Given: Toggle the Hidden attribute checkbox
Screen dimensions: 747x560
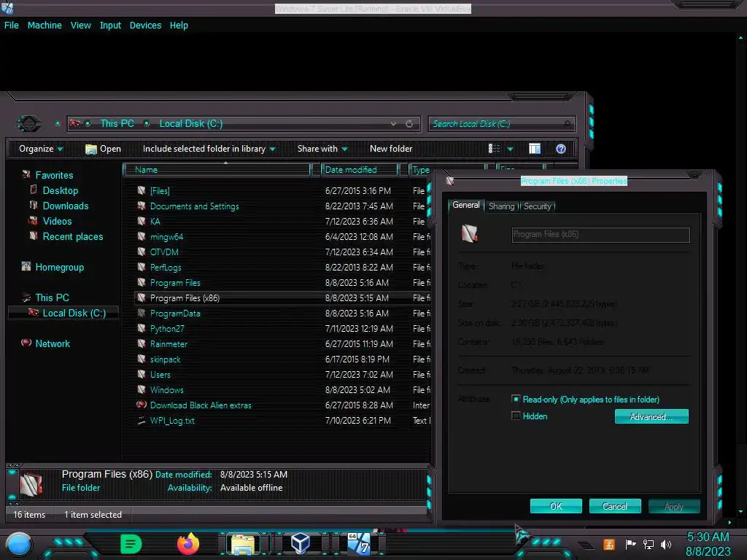Looking at the screenshot, I should 516,416.
